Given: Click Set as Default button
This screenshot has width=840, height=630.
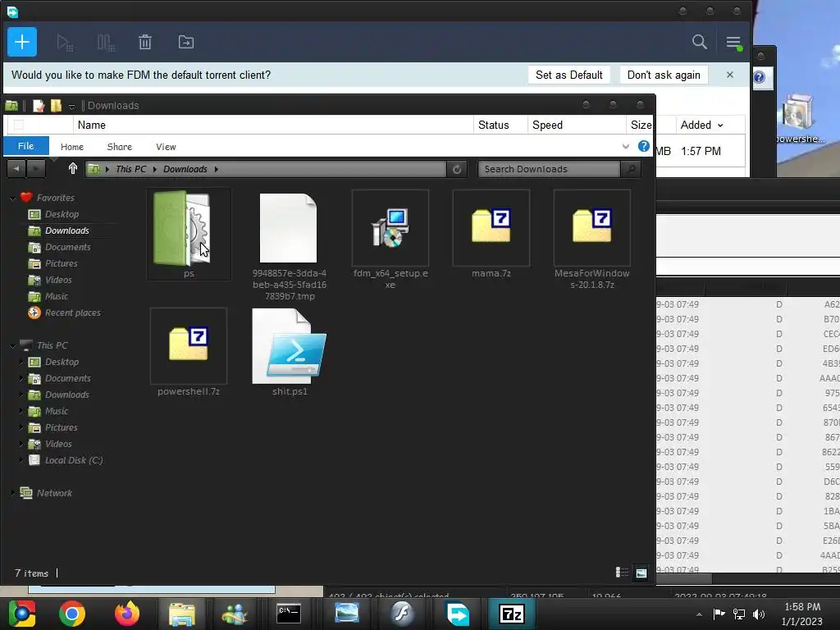Looking at the screenshot, I should 569,75.
